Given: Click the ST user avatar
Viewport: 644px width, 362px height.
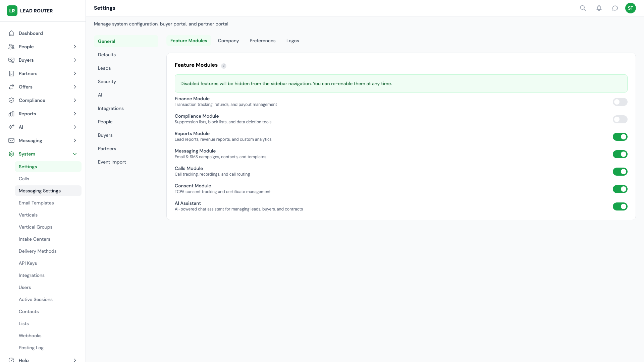Looking at the screenshot, I should (x=631, y=8).
